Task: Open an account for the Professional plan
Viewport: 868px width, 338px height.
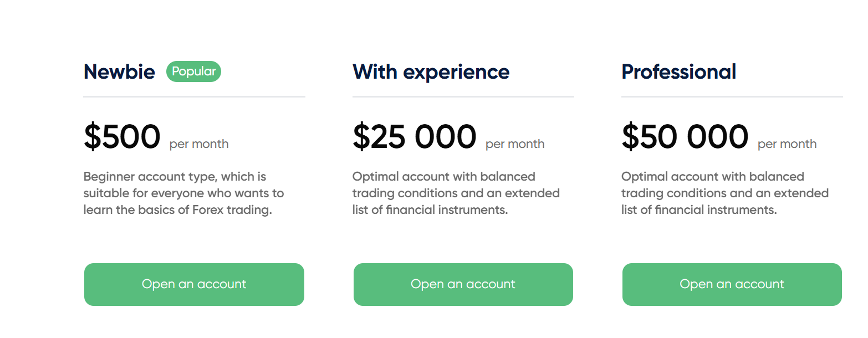Action: pyautogui.click(x=732, y=284)
